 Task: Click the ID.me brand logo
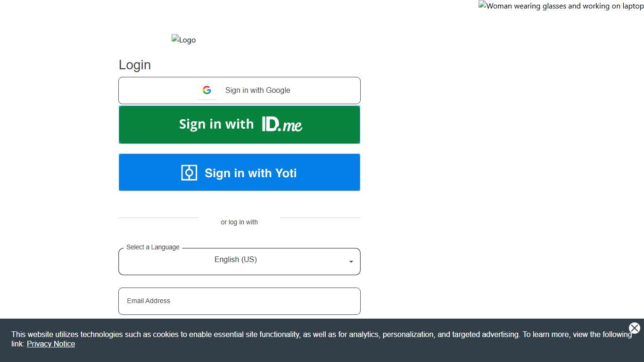281,124
